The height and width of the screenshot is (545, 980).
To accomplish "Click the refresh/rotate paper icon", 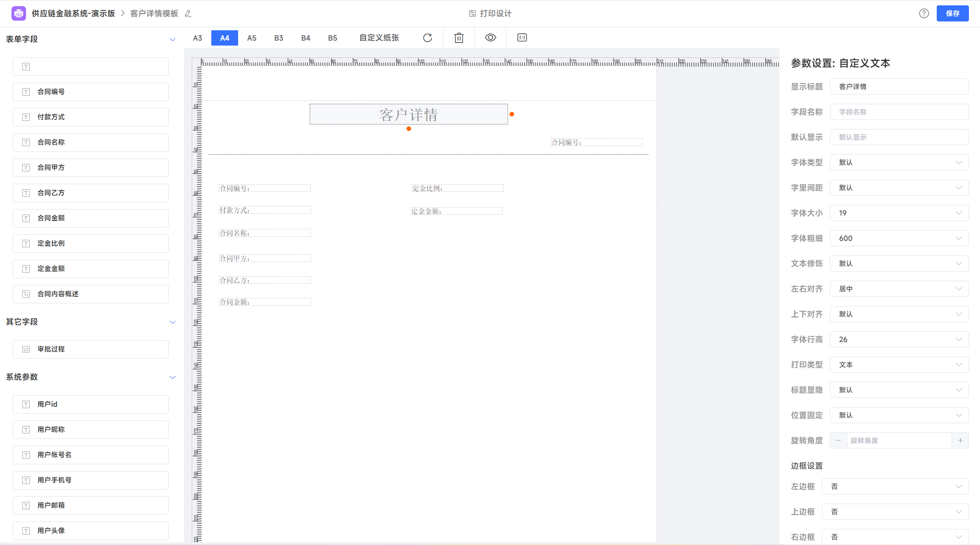I will pyautogui.click(x=428, y=38).
